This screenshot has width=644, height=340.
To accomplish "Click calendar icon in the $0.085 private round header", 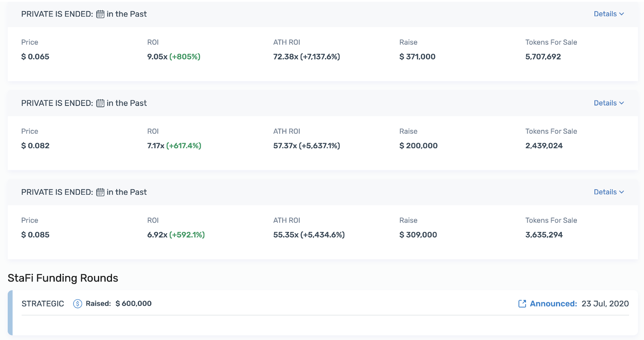I will click(x=100, y=192).
